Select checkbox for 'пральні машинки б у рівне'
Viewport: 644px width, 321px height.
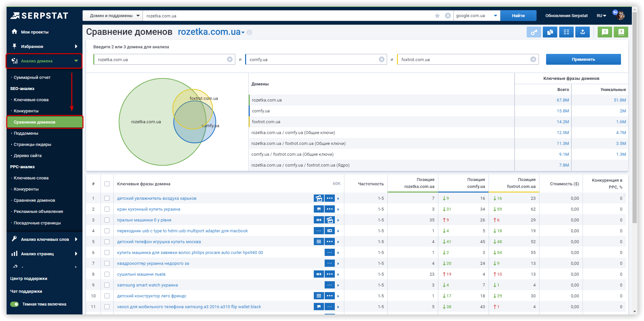point(107,220)
